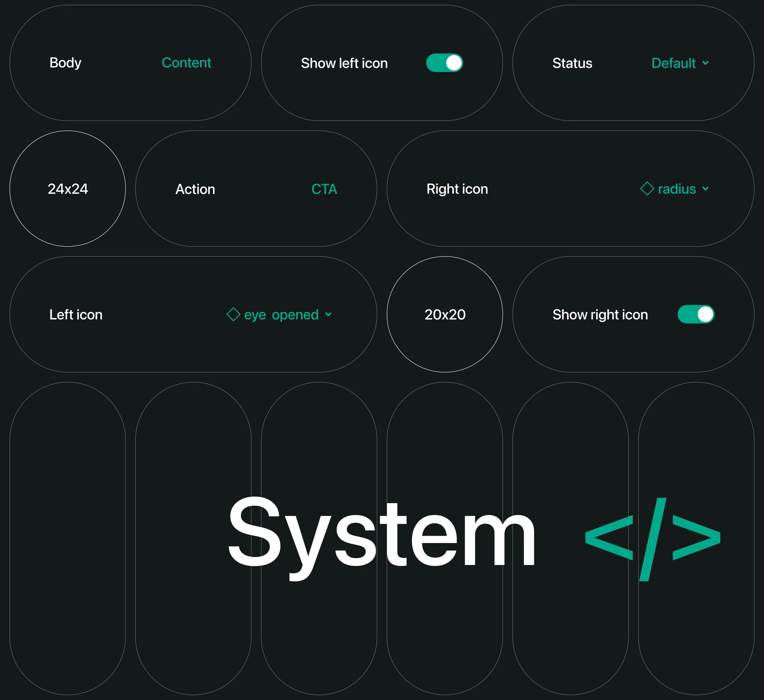Image resolution: width=764 pixels, height=700 pixels.
Task: Click the chevron next to Default
Action: [x=705, y=63]
